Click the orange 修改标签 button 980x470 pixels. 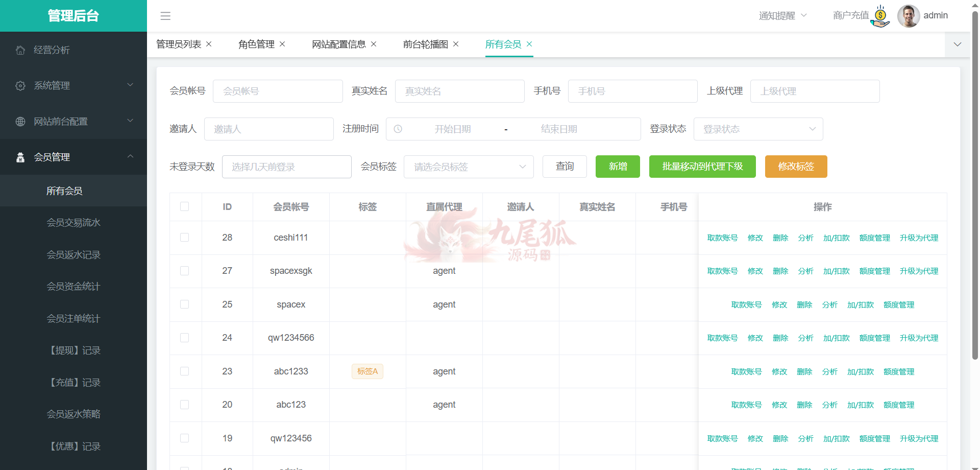[x=796, y=167]
